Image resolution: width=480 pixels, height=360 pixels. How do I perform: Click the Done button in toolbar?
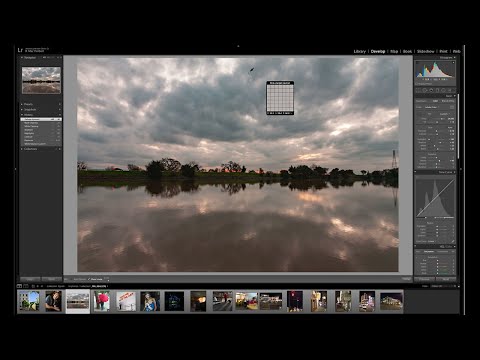pos(406,279)
